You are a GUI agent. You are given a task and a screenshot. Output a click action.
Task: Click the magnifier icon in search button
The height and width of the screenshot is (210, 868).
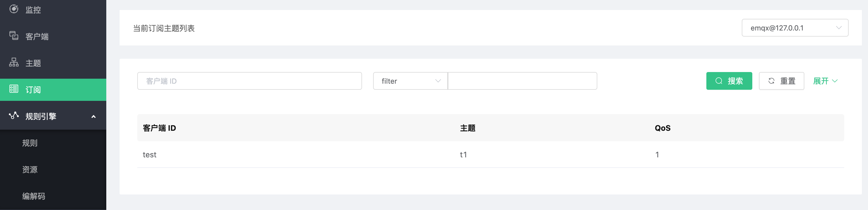pyautogui.click(x=719, y=81)
